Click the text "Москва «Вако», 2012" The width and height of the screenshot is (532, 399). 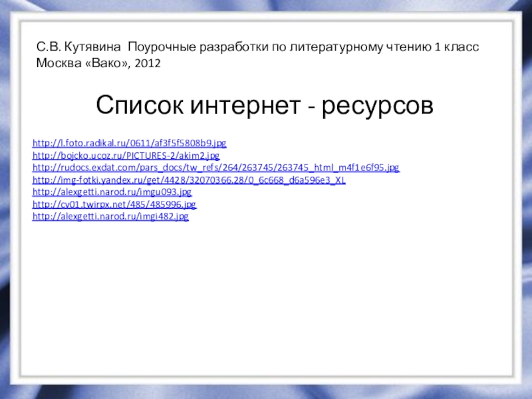(x=98, y=63)
